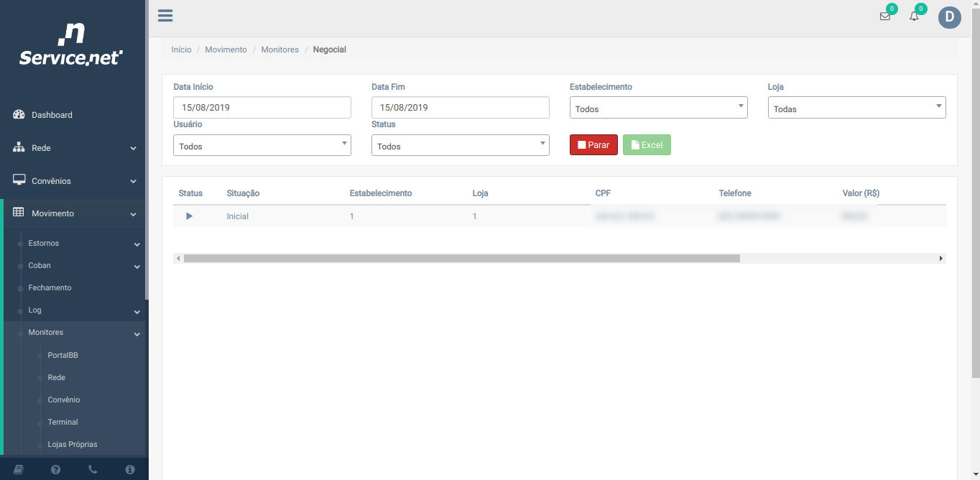Expand the Rede sidebar menu
The image size is (980, 480).
pyautogui.click(x=74, y=148)
